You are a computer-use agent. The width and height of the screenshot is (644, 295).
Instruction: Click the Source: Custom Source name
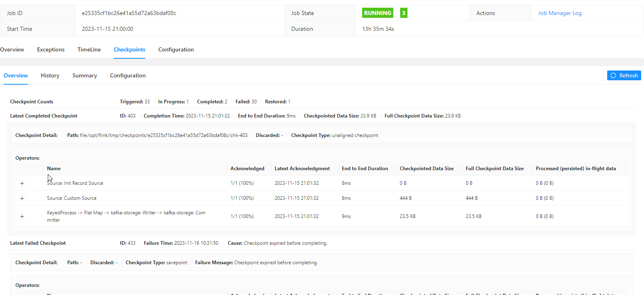[x=72, y=198]
